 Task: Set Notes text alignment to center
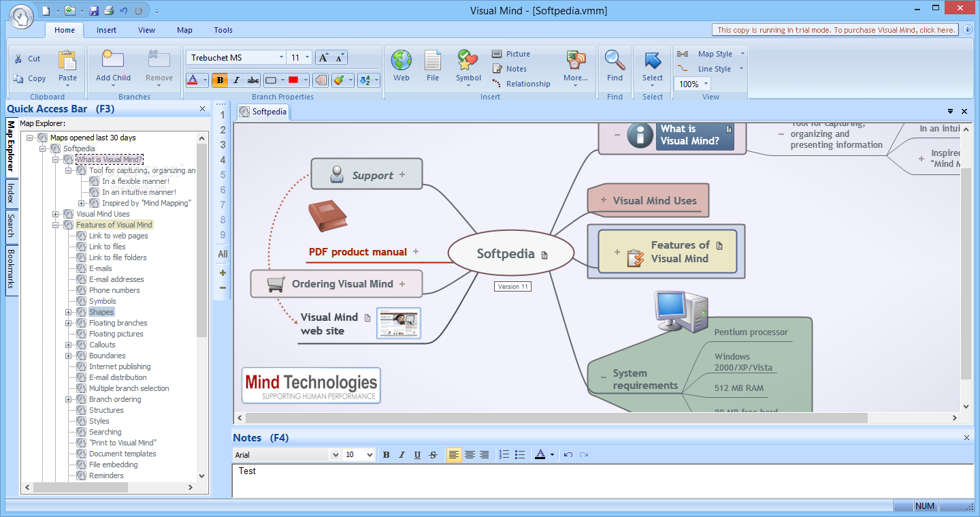click(470, 455)
